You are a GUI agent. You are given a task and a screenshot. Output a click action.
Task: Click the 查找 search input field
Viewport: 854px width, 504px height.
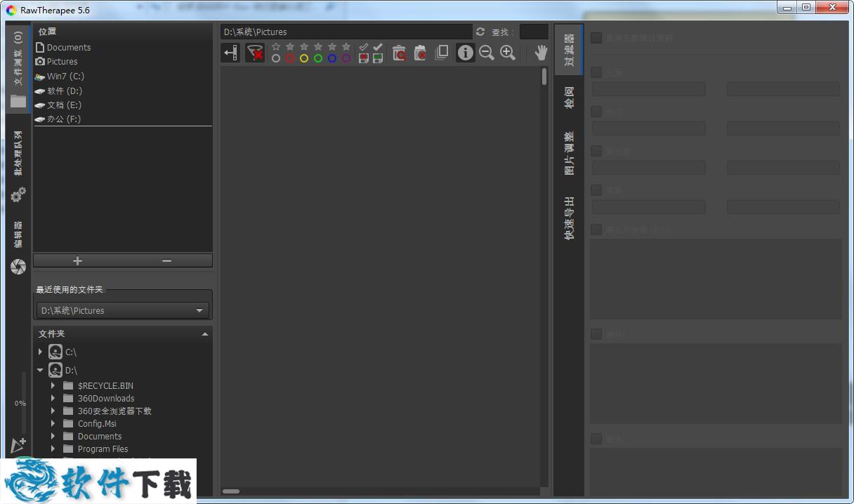pyautogui.click(x=533, y=32)
